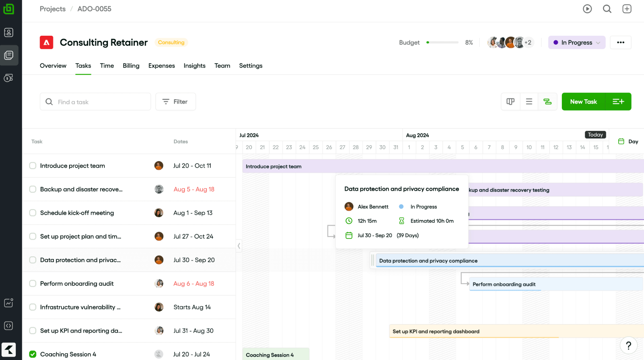Select the Gantt timeline view icon
Viewport: 644px width, 360px height.
[548, 101]
